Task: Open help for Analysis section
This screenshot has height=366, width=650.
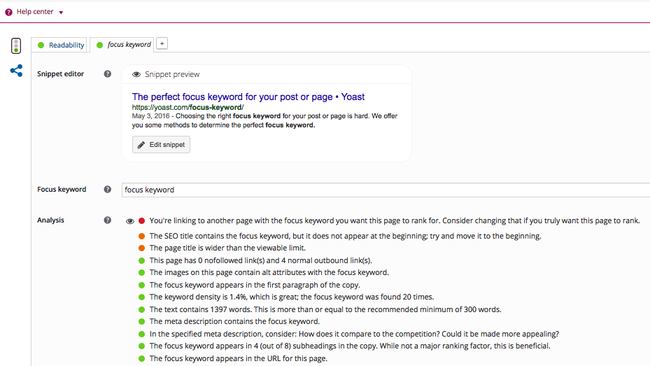Action: (107, 220)
